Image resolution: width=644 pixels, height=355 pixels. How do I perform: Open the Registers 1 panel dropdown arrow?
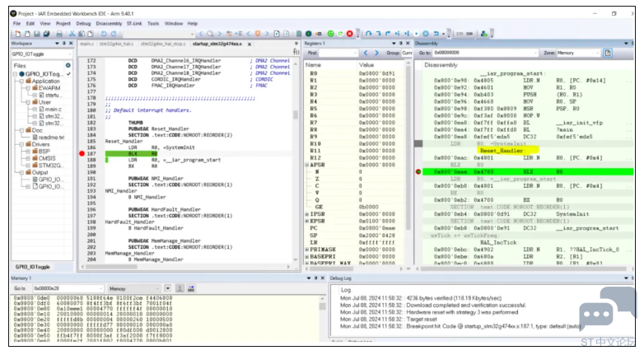pyautogui.click(x=394, y=43)
